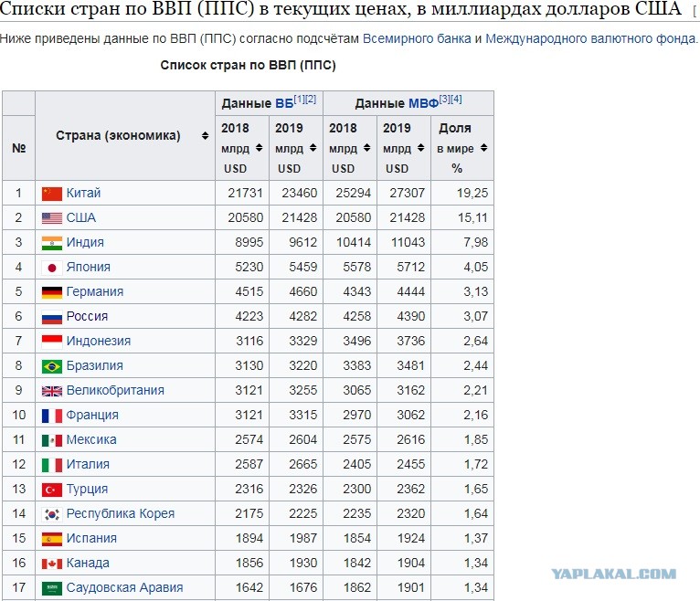The image size is (700, 601).
Task: Select Japan's World Bank 2019 value 5459
Action: 302,268
